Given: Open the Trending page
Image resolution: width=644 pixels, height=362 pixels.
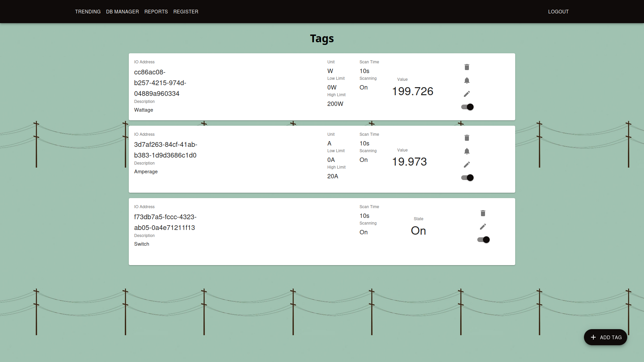Looking at the screenshot, I should [x=88, y=12].
